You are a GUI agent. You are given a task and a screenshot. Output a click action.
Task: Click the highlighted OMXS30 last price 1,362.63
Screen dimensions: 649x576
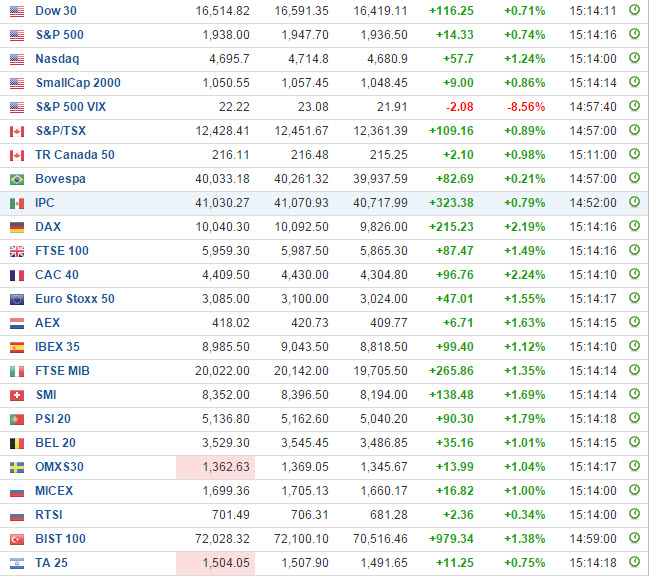(x=216, y=467)
